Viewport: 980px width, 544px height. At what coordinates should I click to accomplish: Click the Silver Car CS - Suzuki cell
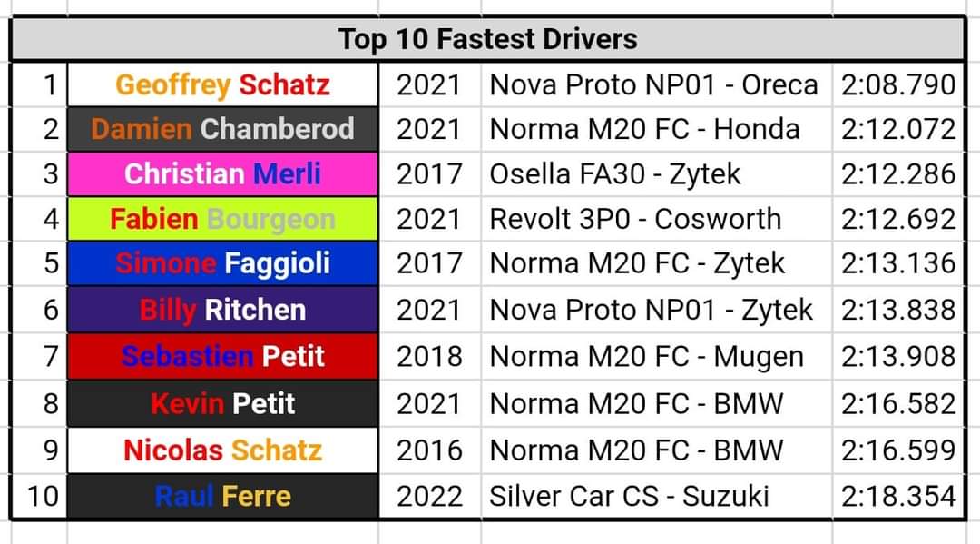629,496
